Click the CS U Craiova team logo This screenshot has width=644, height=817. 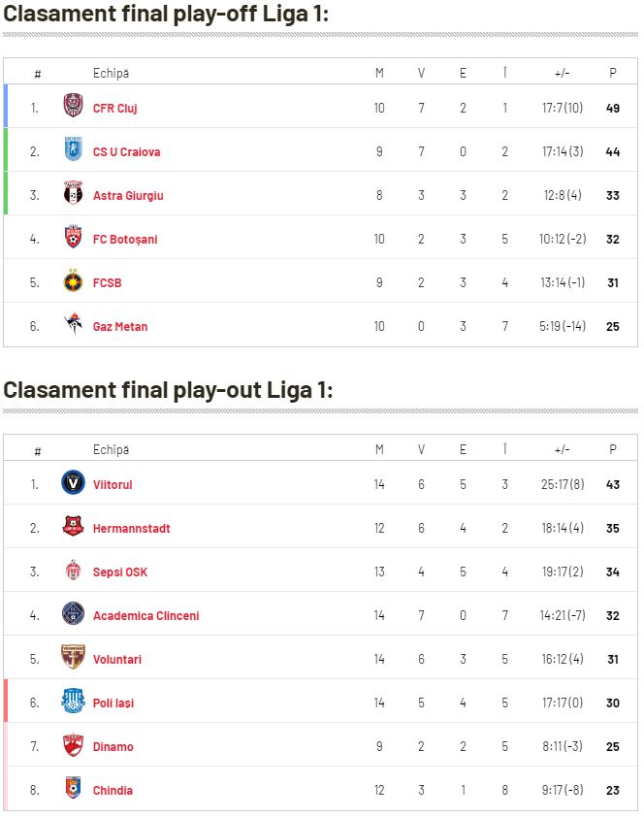click(73, 148)
